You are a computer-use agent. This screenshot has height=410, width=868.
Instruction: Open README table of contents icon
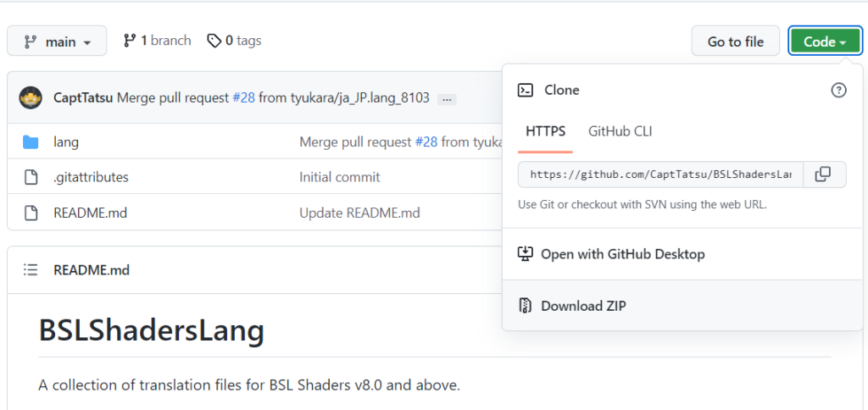tap(31, 270)
